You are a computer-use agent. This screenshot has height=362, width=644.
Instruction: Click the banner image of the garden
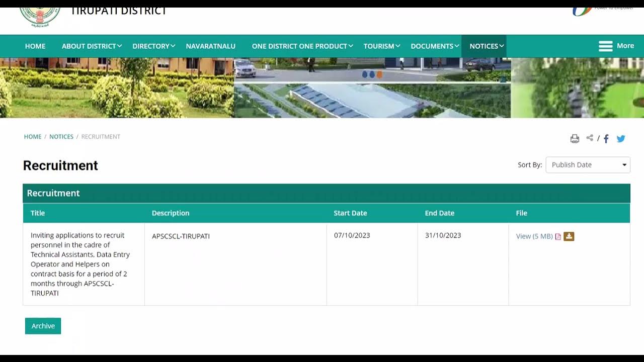(x=117, y=87)
